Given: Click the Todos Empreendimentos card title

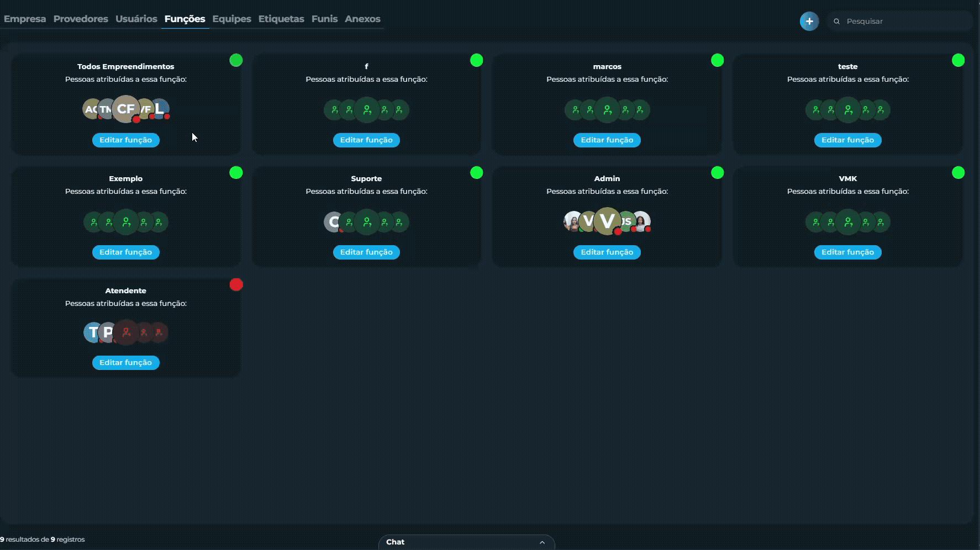Looking at the screenshot, I should point(126,66).
